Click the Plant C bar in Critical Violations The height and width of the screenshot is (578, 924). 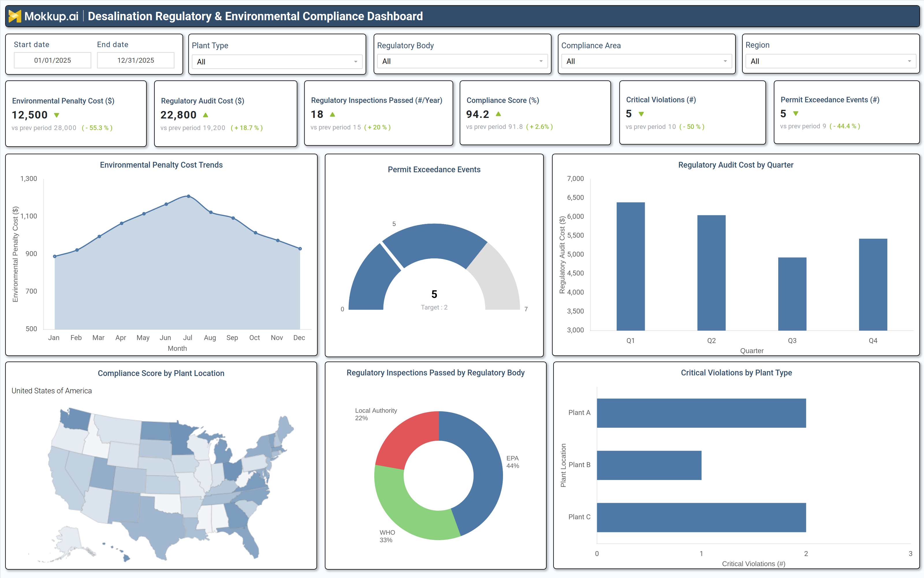[x=701, y=518]
